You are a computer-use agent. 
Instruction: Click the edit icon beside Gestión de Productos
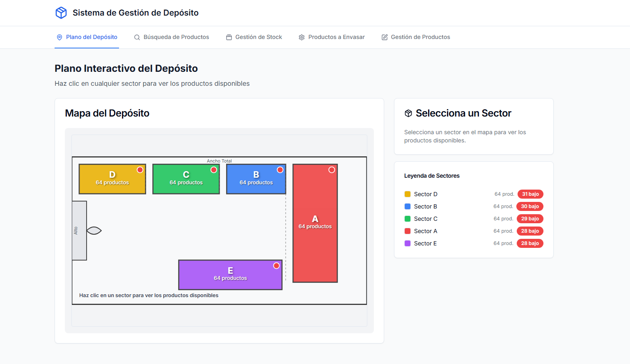[x=385, y=37]
